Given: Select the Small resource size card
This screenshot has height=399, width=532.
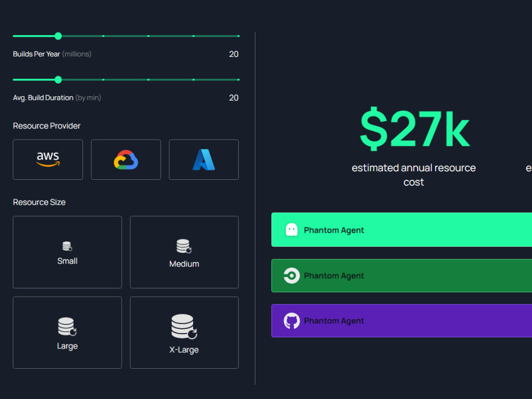Looking at the screenshot, I should (x=67, y=252).
